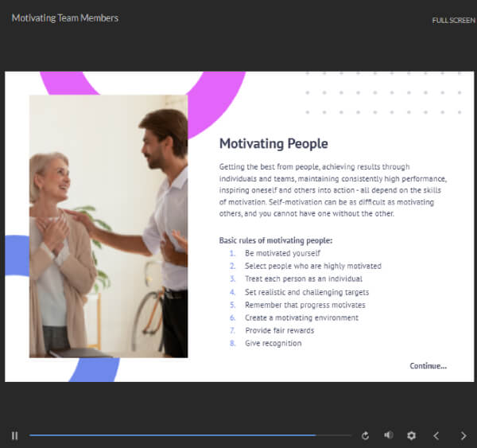Advance to the next slide arrow
The width and height of the screenshot is (477, 448).
(463, 435)
